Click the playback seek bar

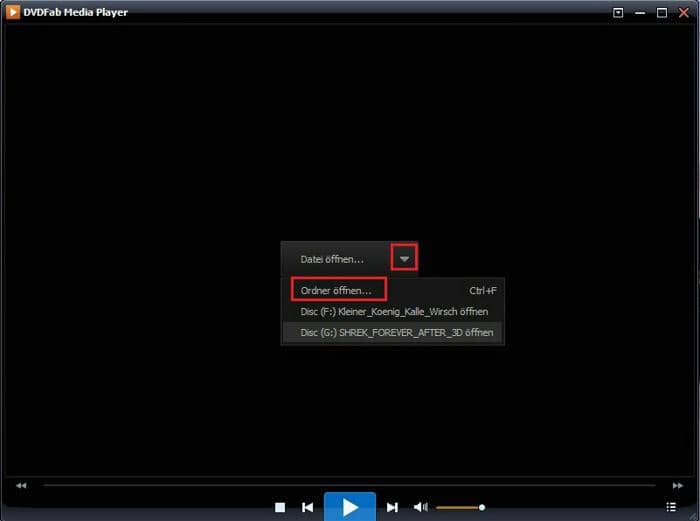click(x=349, y=485)
